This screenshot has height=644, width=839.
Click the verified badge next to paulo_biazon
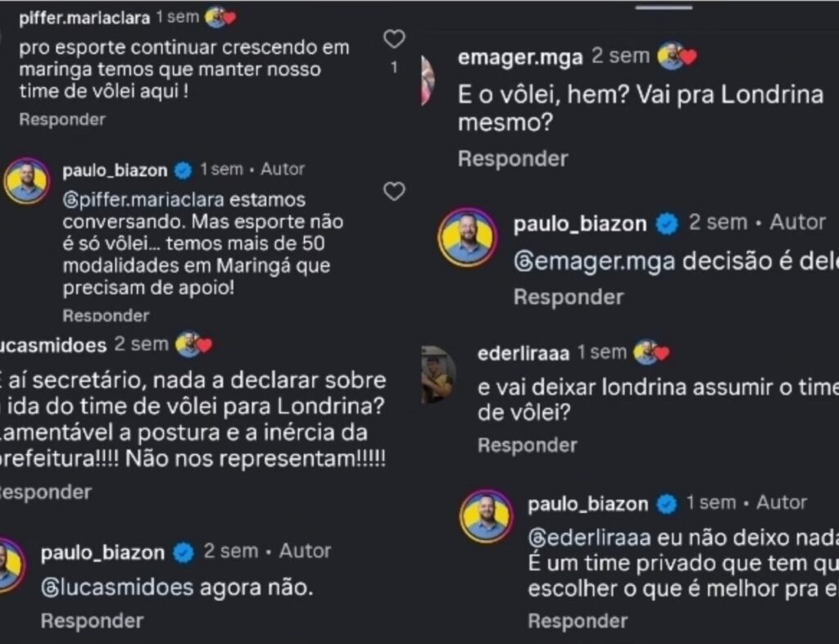pyautogui.click(x=183, y=170)
